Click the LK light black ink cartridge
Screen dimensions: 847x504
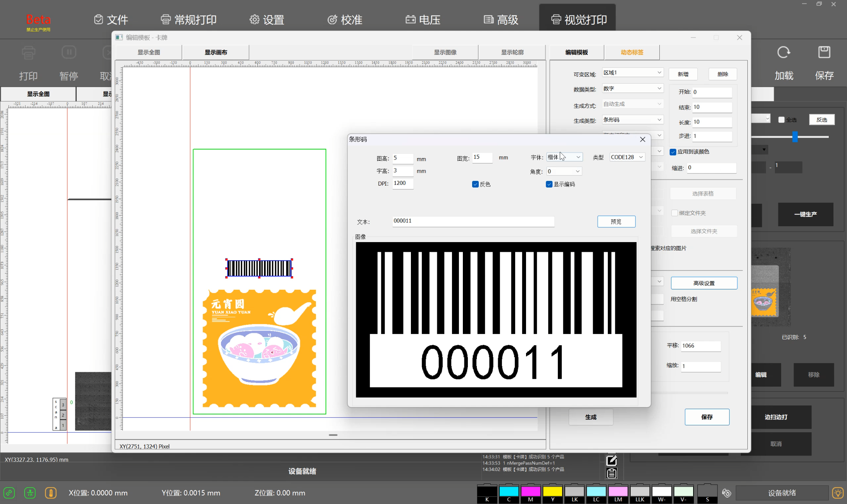[x=574, y=494]
